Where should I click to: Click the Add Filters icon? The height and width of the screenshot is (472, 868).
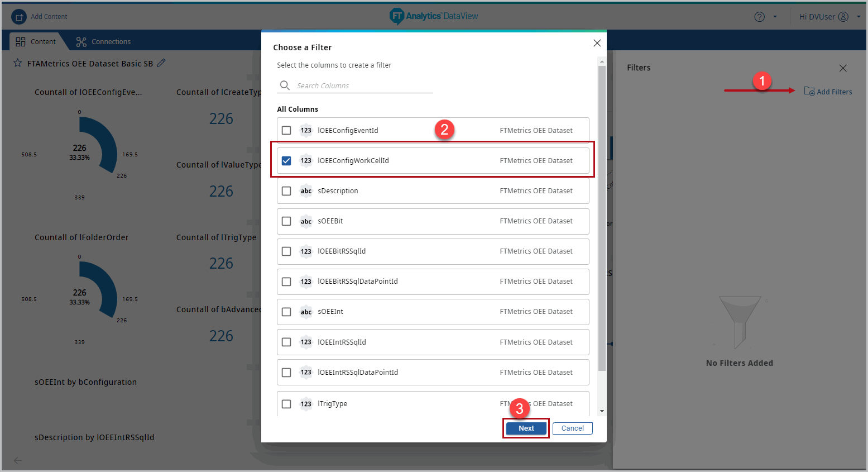(x=809, y=92)
